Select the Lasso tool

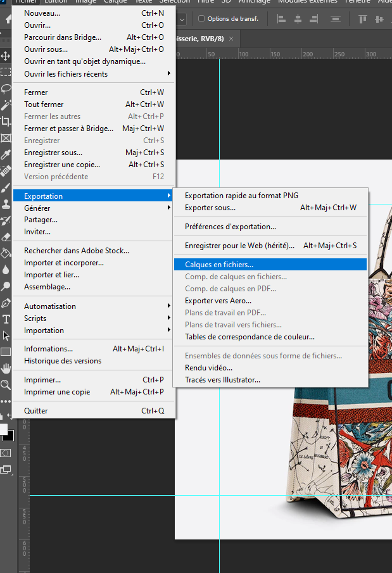tap(6, 89)
